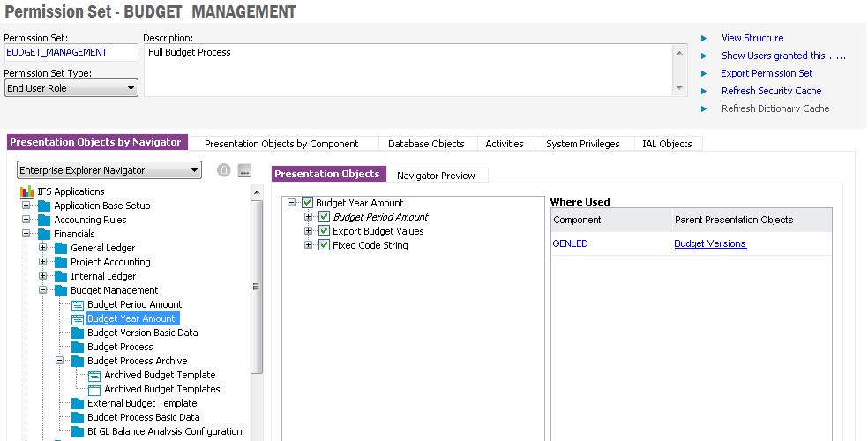Click the Budget Process folder icon
The height and width of the screenshot is (441, 868).
tap(78, 347)
